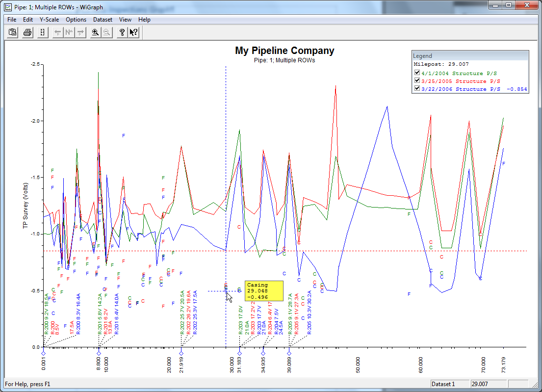Click the 60.000 milepost axis label
This screenshot has width=542, height=392.
coord(420,365)
